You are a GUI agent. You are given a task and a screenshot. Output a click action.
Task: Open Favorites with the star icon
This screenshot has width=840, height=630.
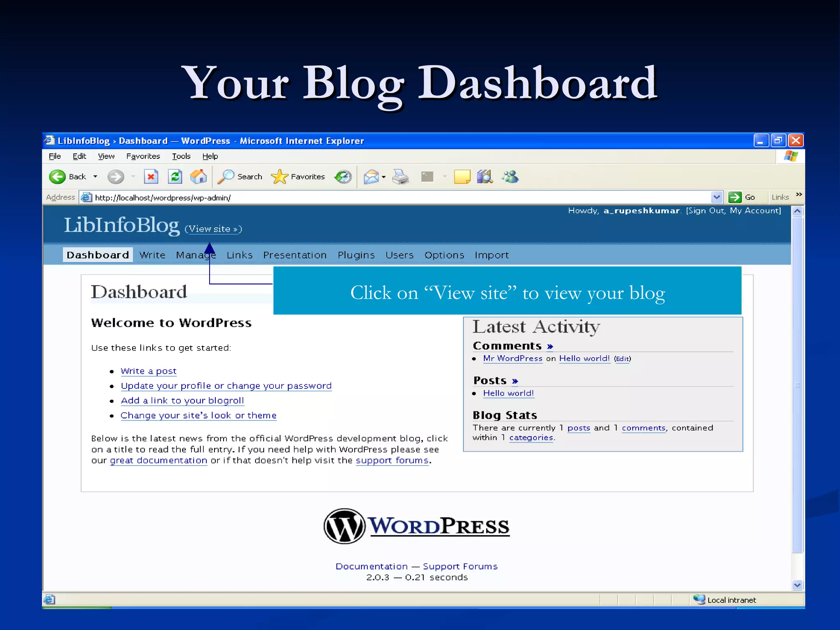coord(279,177)
